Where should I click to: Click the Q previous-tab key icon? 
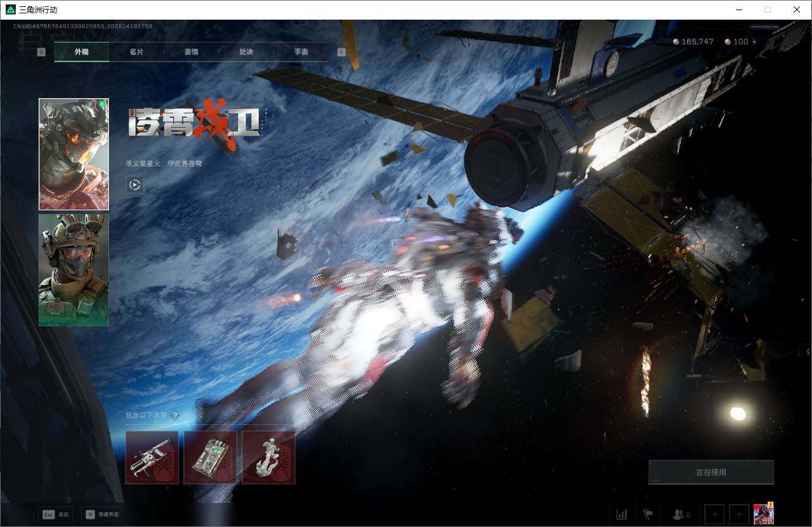[x=41, y=52]
